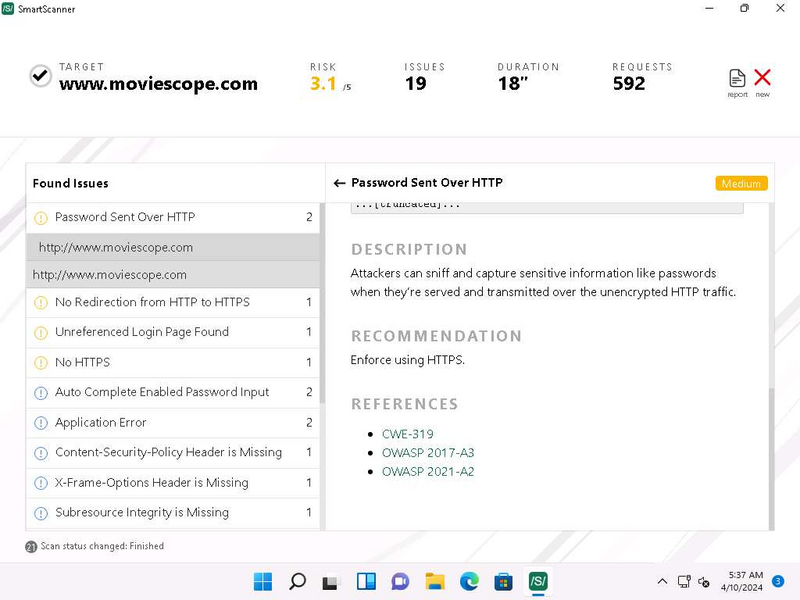Open taskbar Search

click(297, 581)
